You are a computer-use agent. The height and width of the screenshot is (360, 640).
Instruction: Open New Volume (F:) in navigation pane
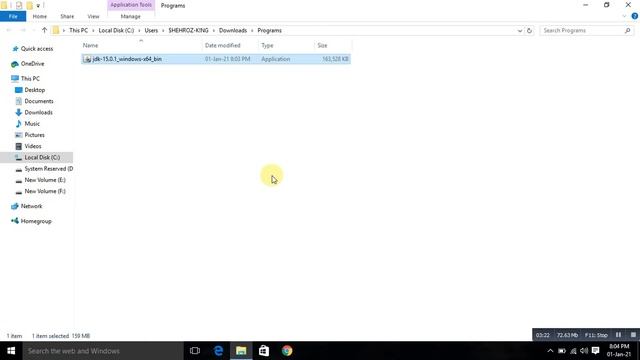[45, 191]
